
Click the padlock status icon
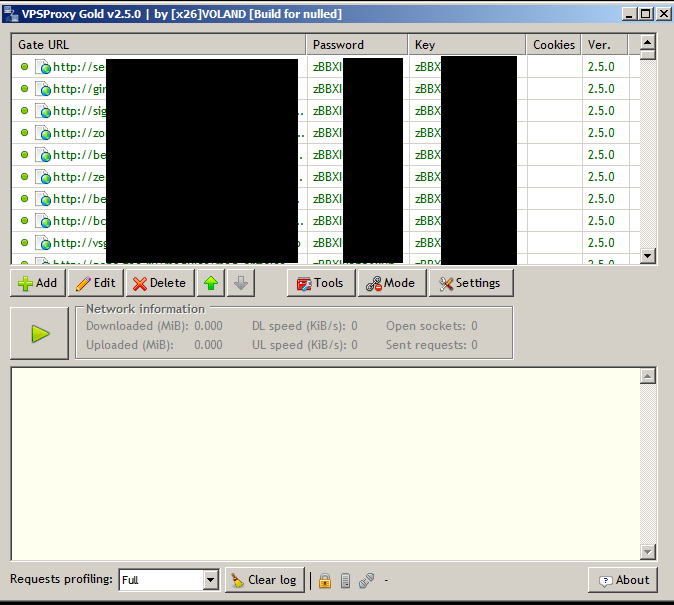(325, 580)
